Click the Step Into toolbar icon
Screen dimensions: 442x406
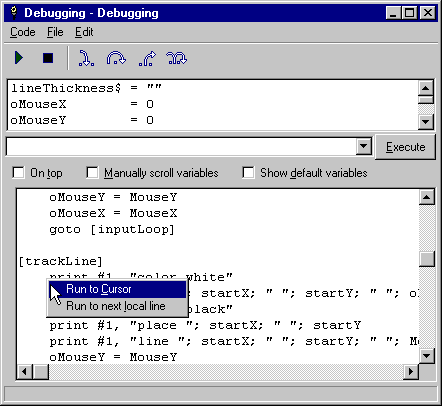tap(86, 58)
